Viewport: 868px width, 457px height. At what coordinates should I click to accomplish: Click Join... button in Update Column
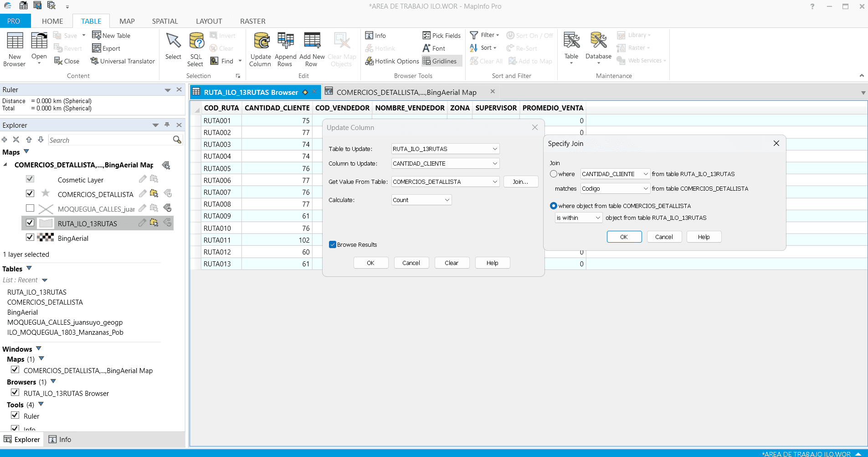point(521,182)
